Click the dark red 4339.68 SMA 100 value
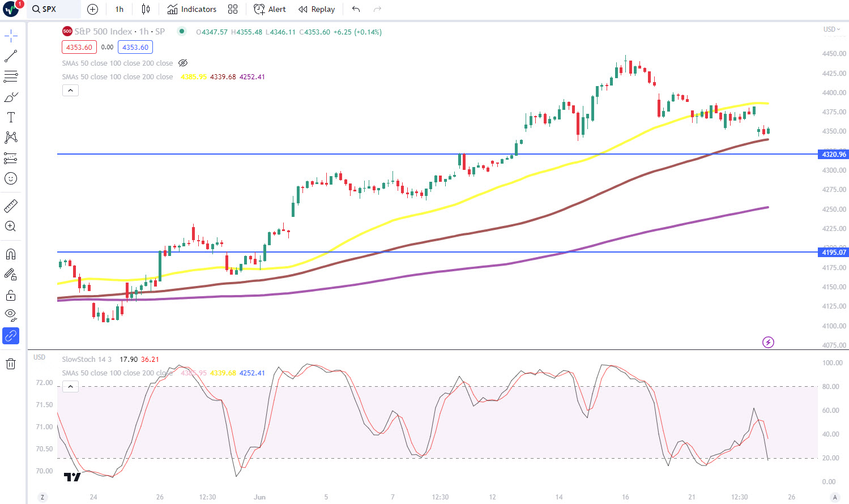The height and width of the screenshot is (504, 849). [223, 76]
